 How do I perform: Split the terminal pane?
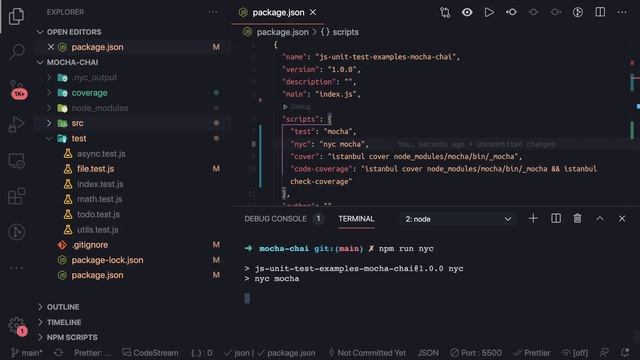pos(556,219)
